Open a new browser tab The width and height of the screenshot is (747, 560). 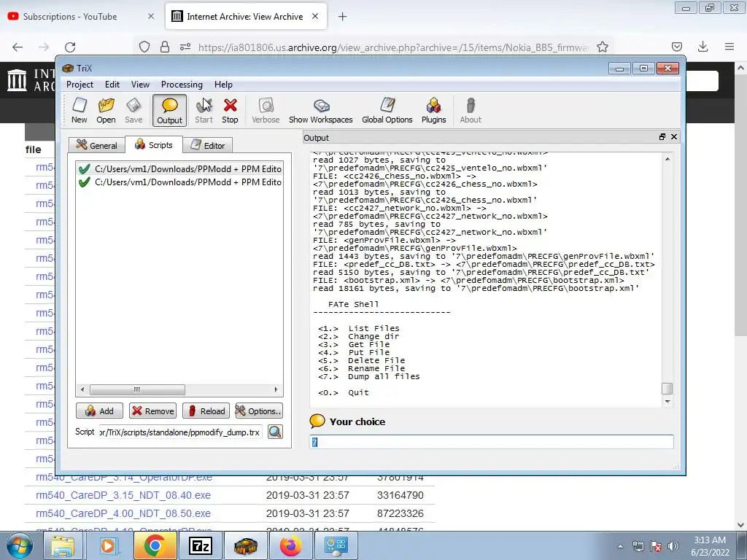342,17
